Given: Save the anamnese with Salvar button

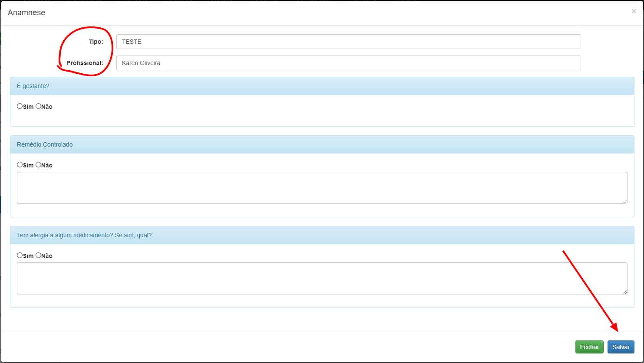Looking at the screenshot, I should pos(621,347).
